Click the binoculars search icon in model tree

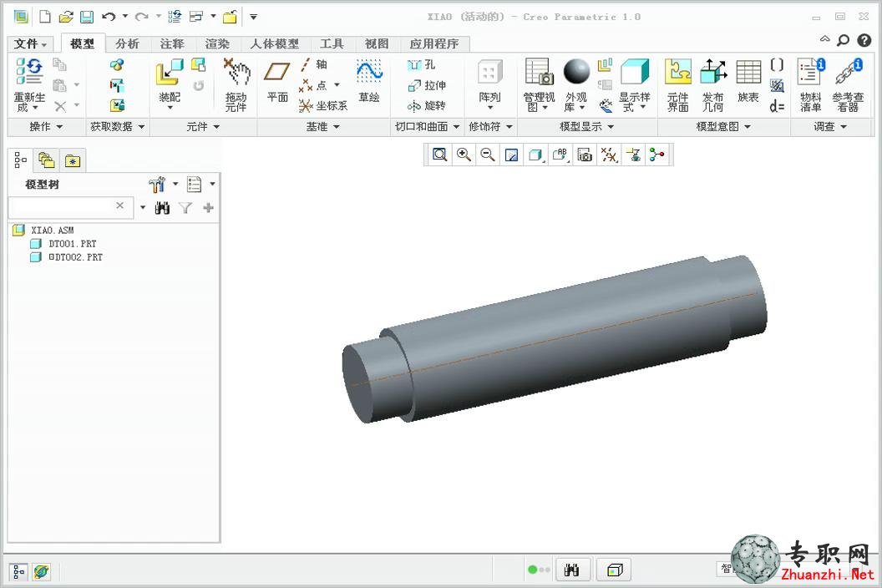[x=163, y=208]
